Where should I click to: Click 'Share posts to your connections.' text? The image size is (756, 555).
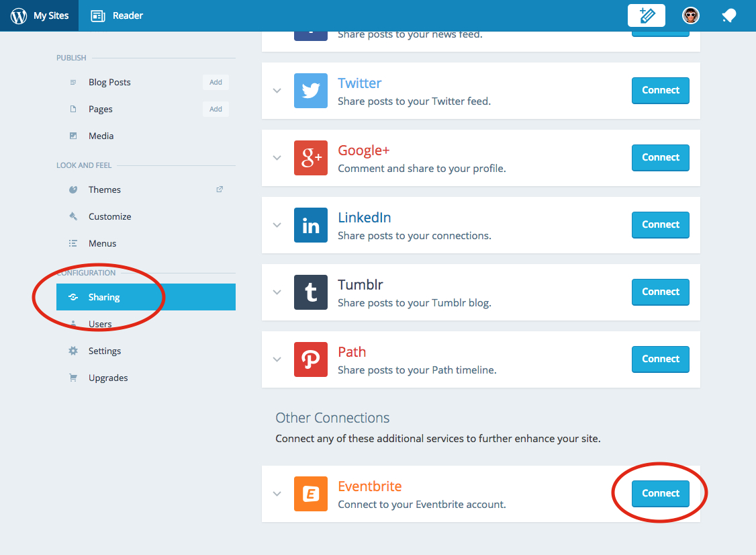[x=415, y=236]
